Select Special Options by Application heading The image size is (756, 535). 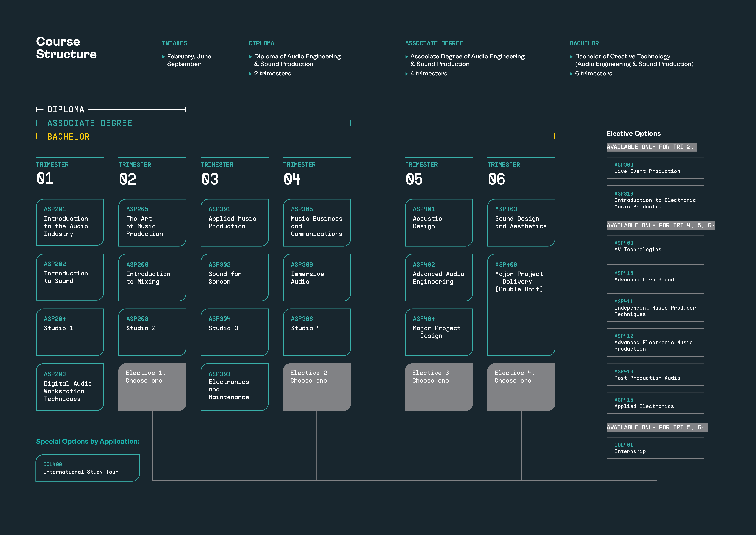[88, 442]
